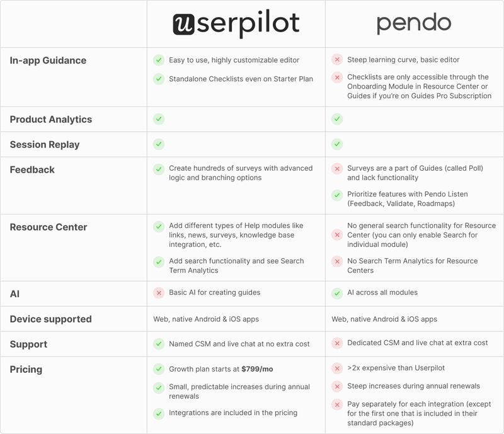Click the Userpilot logo in the header

236,25
